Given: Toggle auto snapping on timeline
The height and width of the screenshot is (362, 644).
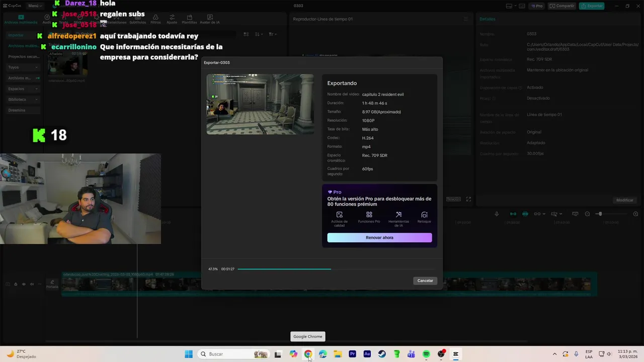Looking at the screenshot, I should pos(525,214).
